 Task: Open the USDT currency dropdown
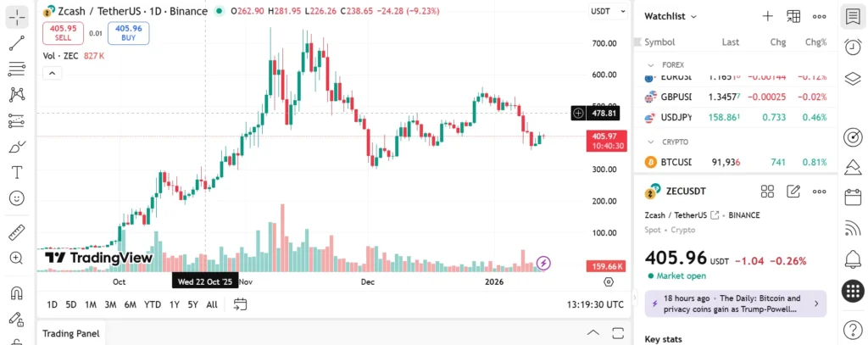click(x=604, y=11)
